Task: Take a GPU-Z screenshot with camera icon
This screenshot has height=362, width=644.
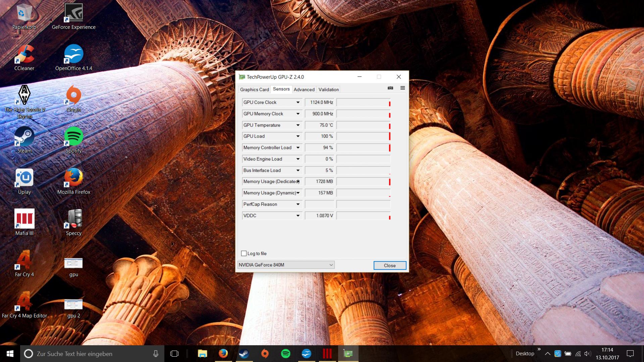Action: point(390,88)
